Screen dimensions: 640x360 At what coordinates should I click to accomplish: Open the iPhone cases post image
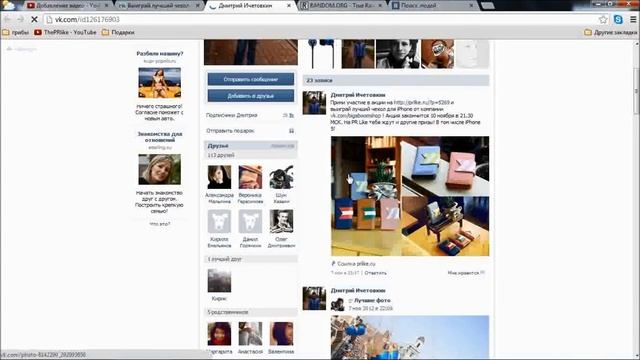coord(410,196)
